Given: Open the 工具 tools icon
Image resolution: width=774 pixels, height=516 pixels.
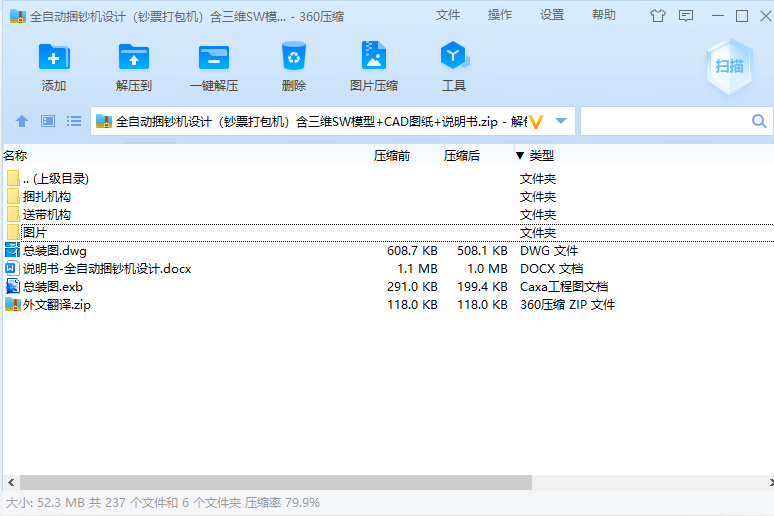Looking at the screenshot, I should point(454,56).
